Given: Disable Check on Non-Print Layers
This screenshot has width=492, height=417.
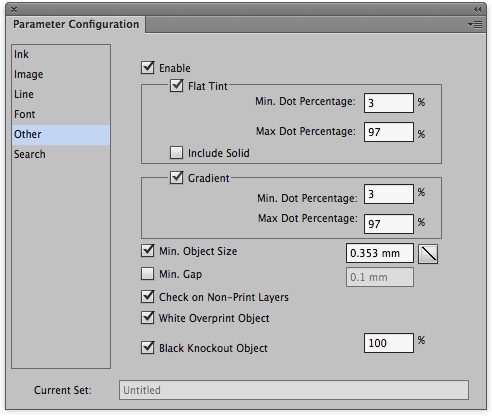Looking at the screenshot, I should point(148,296).
